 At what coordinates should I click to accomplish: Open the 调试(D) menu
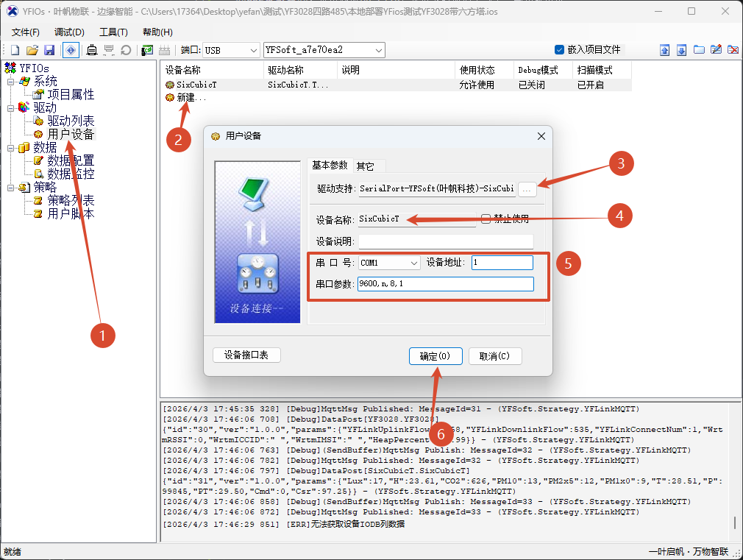[69, 32]
